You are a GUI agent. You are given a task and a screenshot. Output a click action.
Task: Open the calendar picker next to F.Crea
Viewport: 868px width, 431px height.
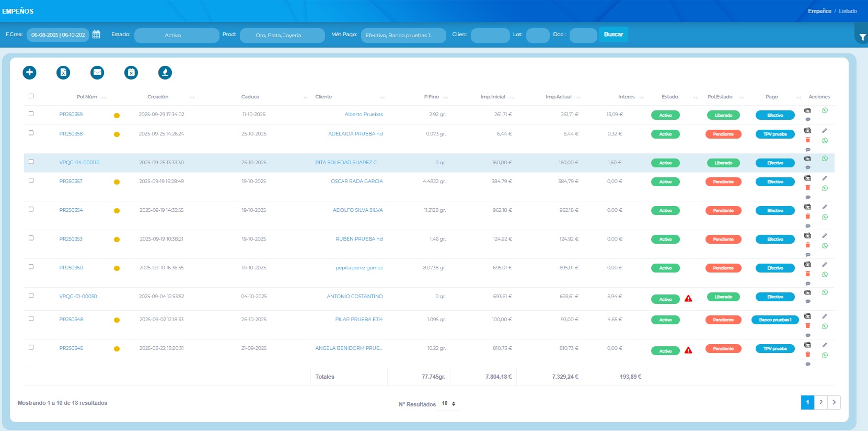[96, 35]
